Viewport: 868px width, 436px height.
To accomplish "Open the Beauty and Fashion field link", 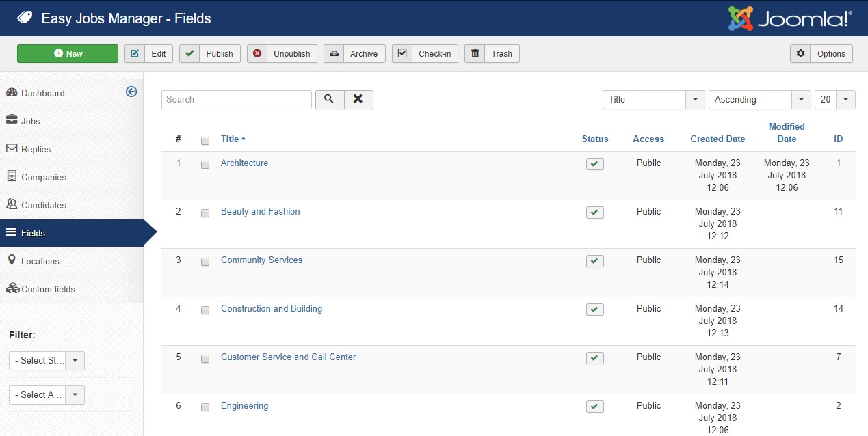I will 260,212.
